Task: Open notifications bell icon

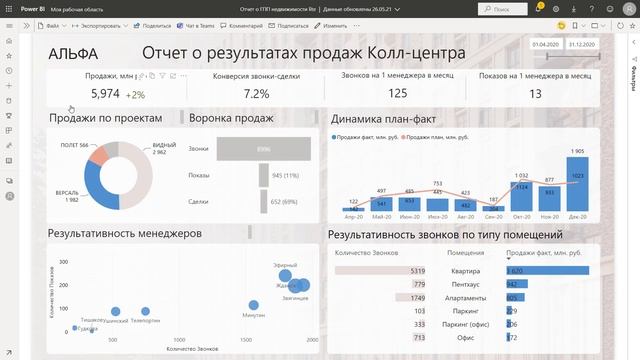Action: point(539,8)
